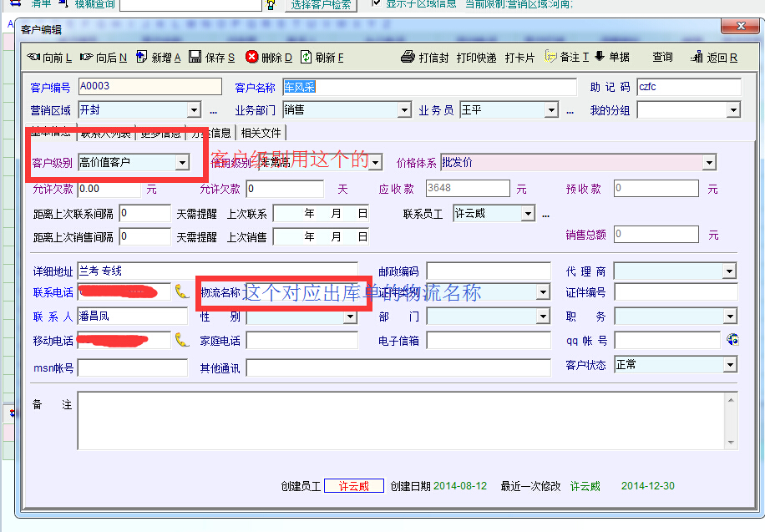Screen dimensions: 765x532
Task: Add a new customer with 新增
Action: click(142, 58)
